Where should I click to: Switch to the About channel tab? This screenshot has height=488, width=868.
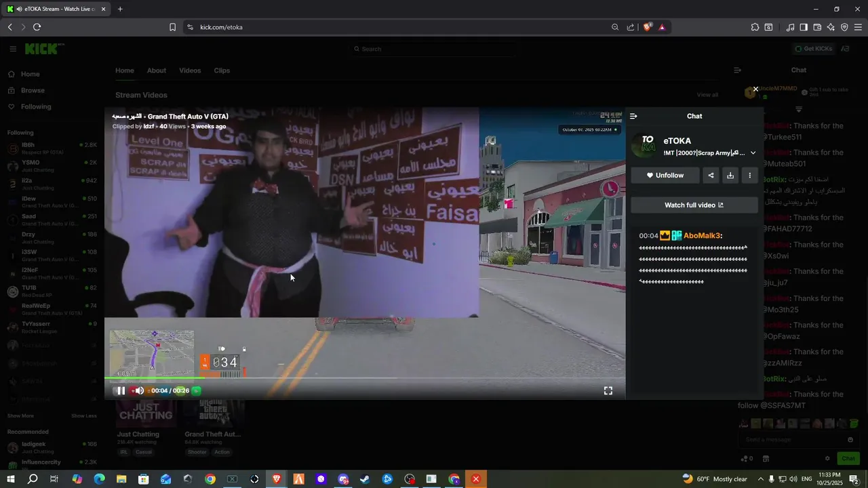click(157, 70)
